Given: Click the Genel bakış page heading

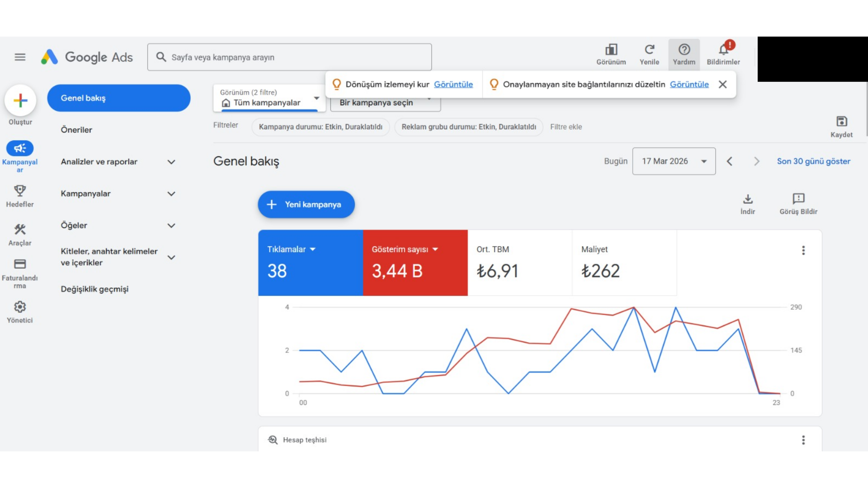Looking at the screenshot, I should (x=246, y=161).
